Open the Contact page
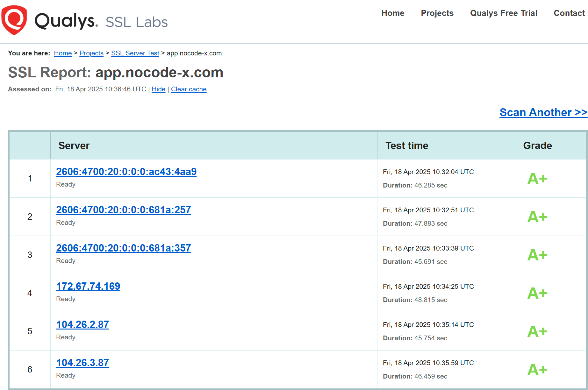Viewport: 588px width, 390px height. pos(569,13)
